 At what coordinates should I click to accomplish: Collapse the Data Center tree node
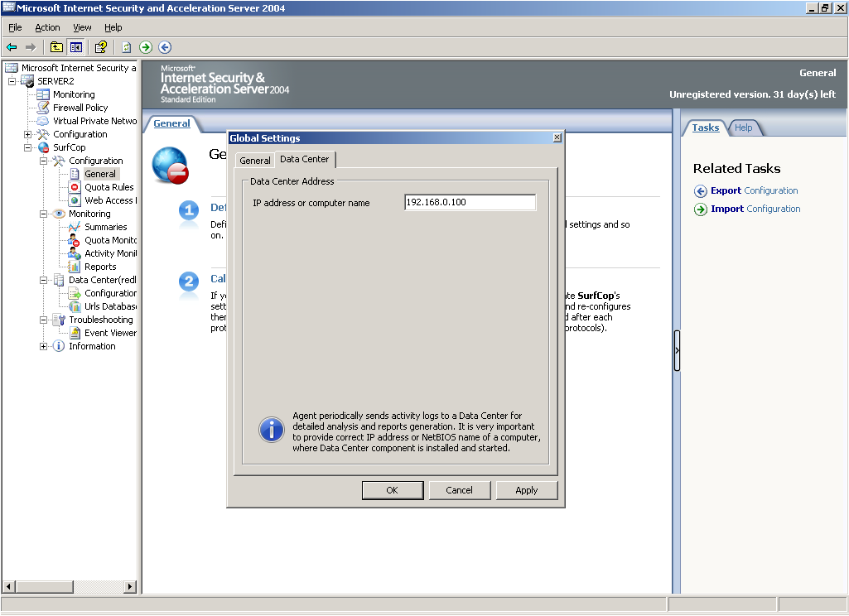(43, 280)
